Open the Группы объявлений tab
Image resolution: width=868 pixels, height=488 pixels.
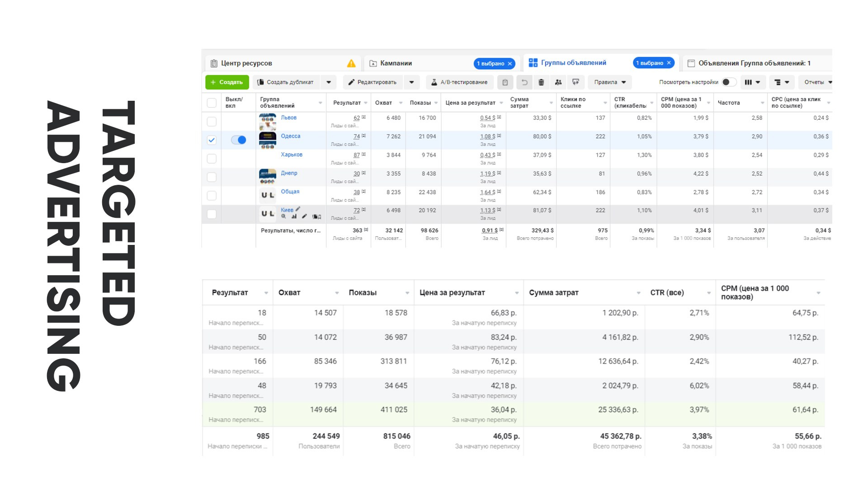(x=573, y=63)
